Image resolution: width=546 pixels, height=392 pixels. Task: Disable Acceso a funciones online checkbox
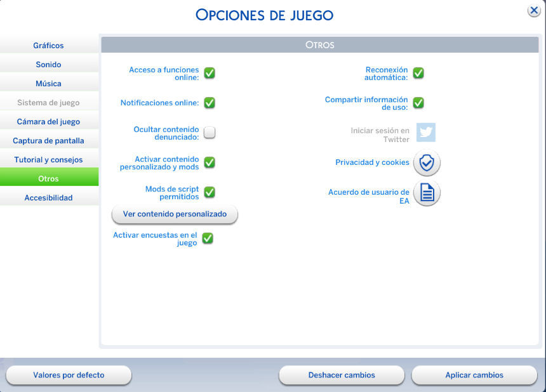210,73
